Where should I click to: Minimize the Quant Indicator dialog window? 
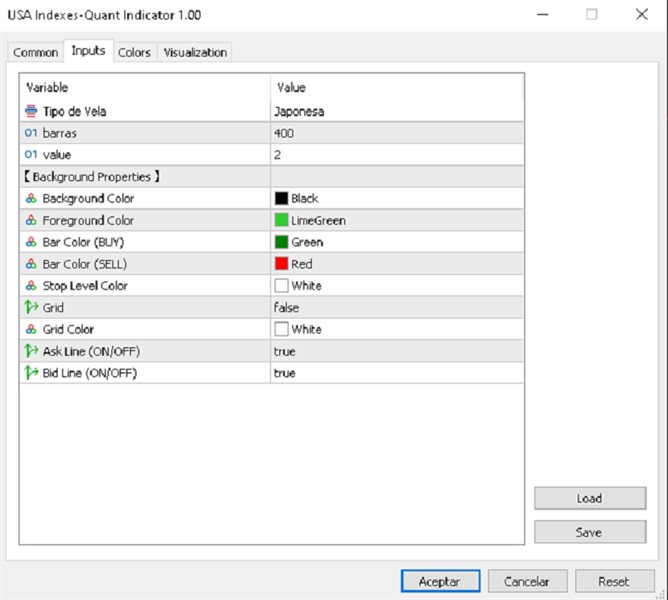pyautogui.click(x=542, y=14)
